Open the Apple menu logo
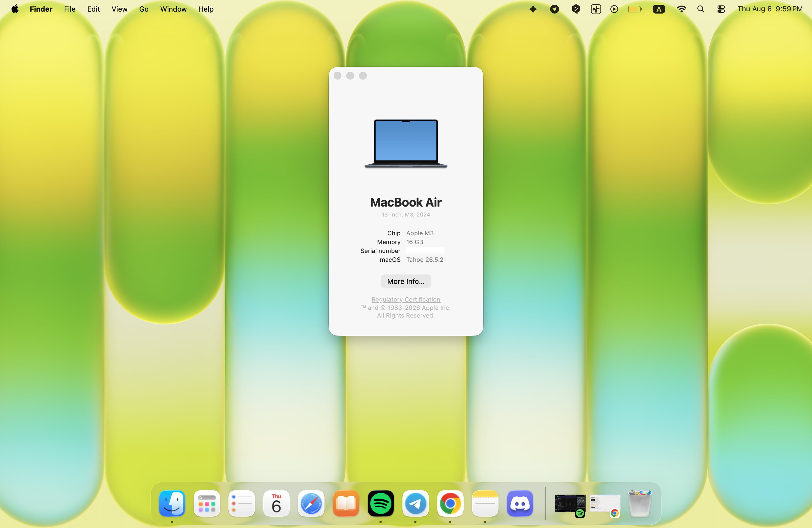This screenshot has height=528, width=812. tap(15, 9)
